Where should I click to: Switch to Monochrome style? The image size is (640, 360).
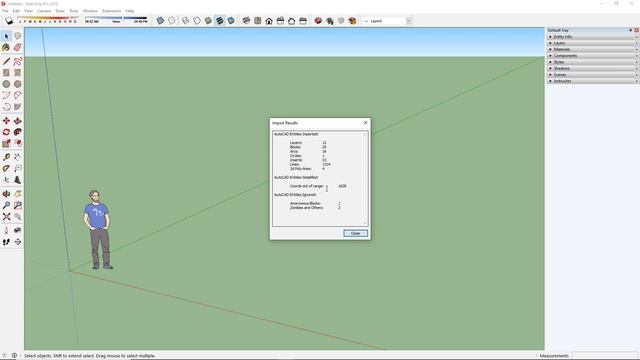point(231,21)
